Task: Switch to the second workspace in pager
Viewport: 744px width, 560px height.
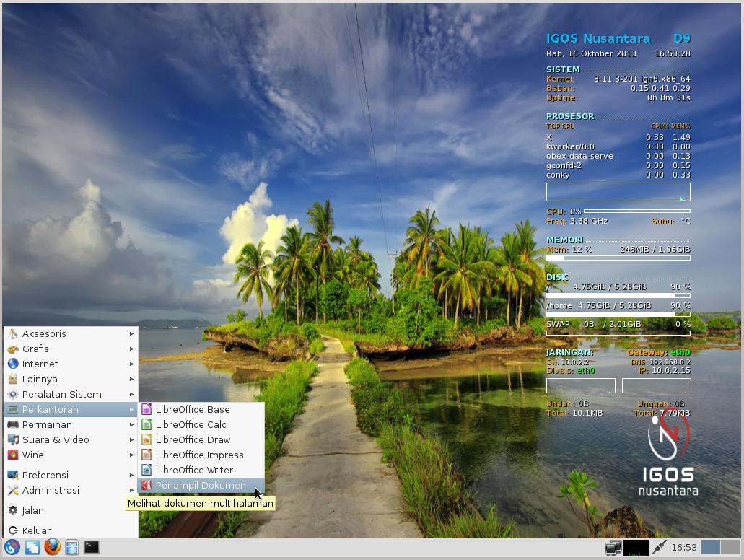Action: click(x=730, y=547)
